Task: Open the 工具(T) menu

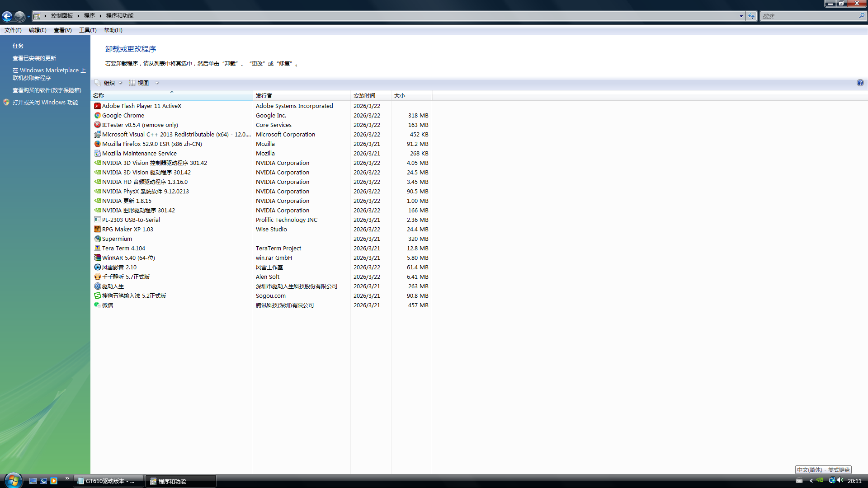Action: (x=88, y=30)
